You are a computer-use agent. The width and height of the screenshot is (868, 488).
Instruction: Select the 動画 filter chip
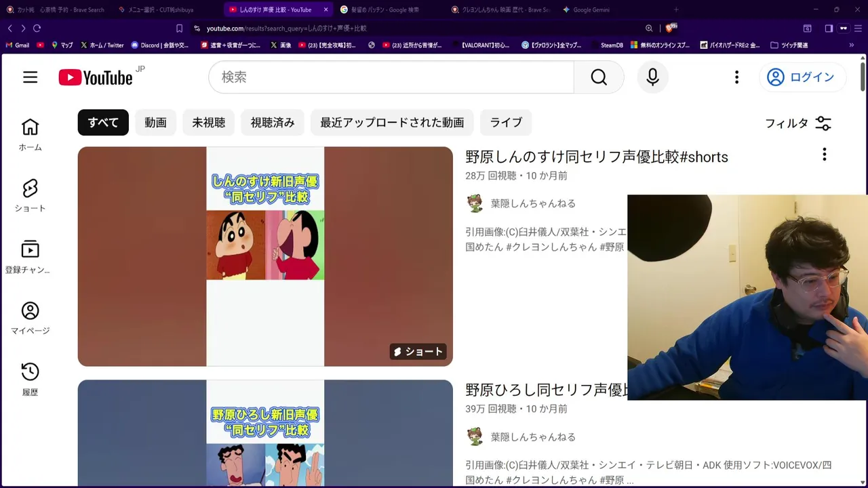pyautogui.click(x=155, y=123)
